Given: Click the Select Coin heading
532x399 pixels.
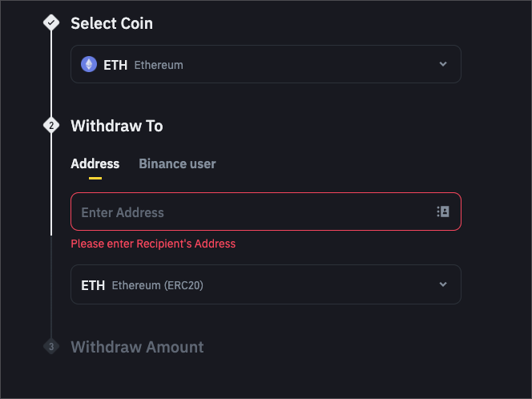Looking at the screenshot, I should 111,23.
